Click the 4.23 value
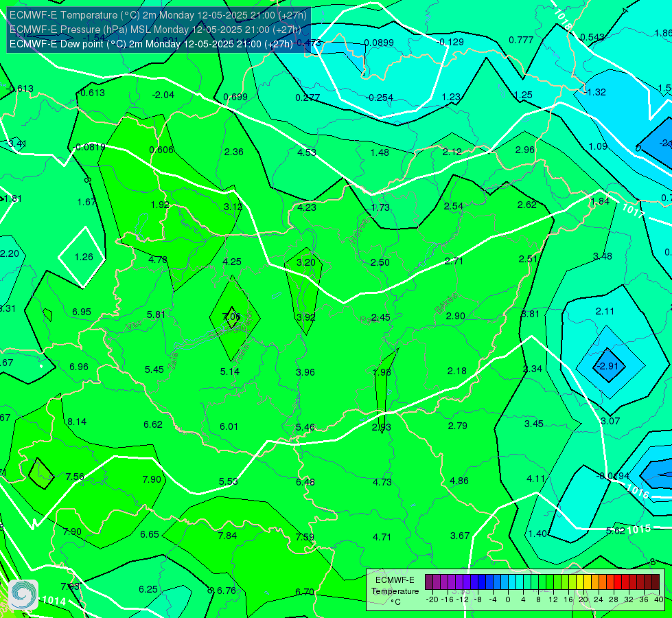The width and height of the screenshot is (672, 618). coord(307,207)
